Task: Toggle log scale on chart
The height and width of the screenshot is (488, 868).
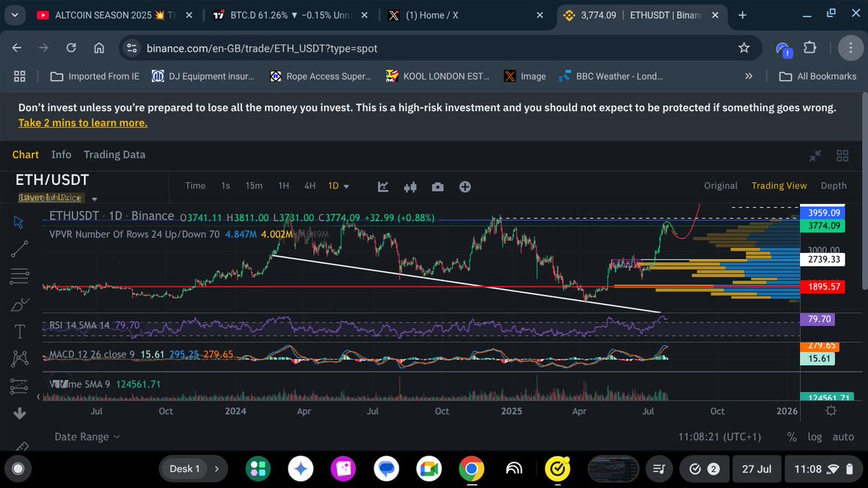Action: click(814, 437)
